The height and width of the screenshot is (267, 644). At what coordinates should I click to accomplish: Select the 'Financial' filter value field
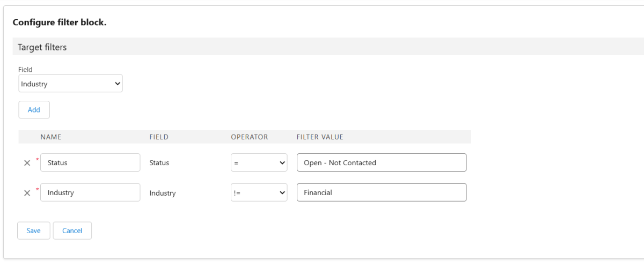click(x=381, y=193)
